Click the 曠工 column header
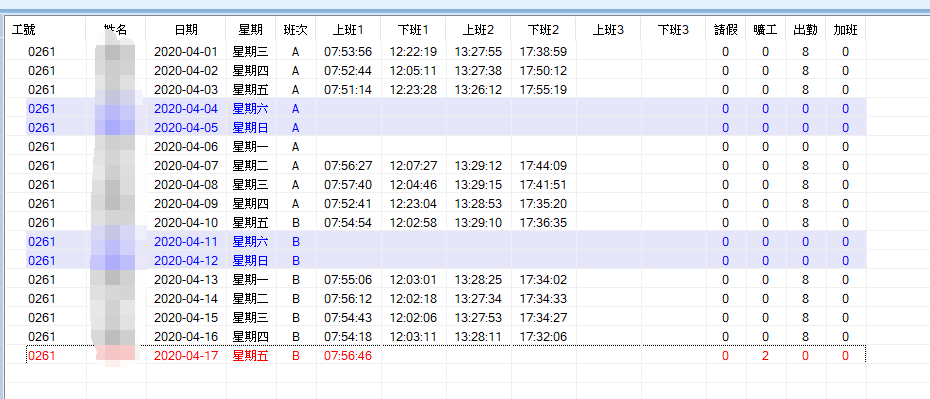The width and height of the screenshot is (930, 399). (x=766, y=30)
